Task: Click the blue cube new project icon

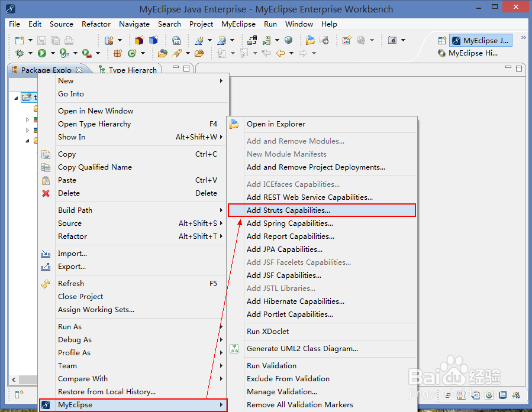Action: pyautogui.click(x=153, y=40)
